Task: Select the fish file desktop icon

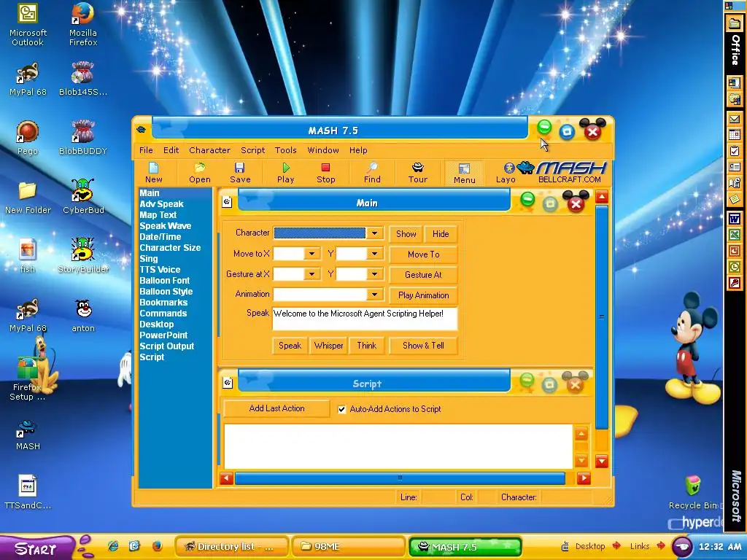Action: pos(28,256)
